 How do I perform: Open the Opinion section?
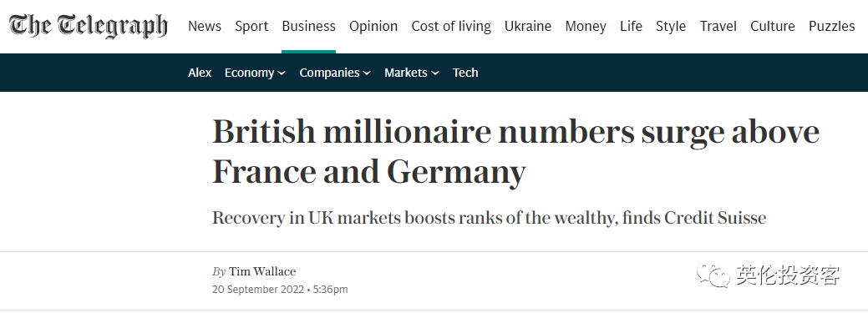coord(373,26)
